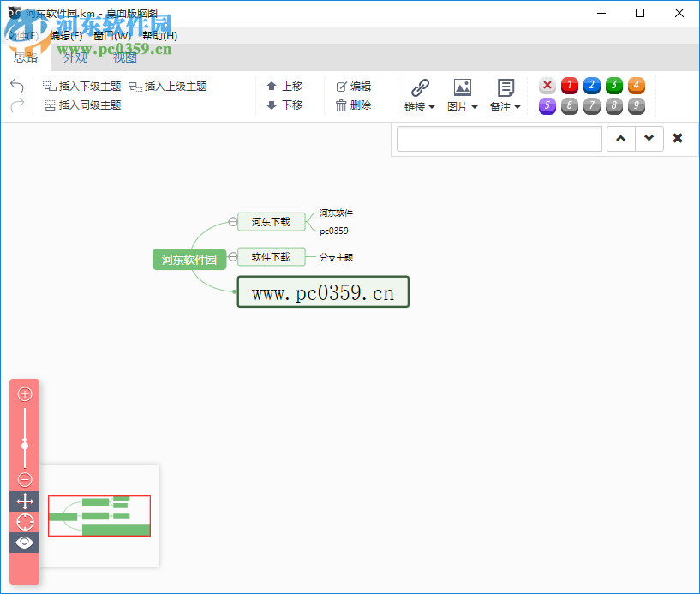Click the 编辑 edit button
The image size is (700, 594).
(354, 87)
